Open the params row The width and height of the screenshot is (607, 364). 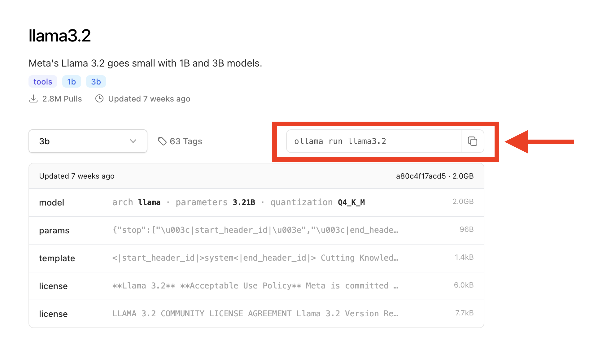click(256, 230)
